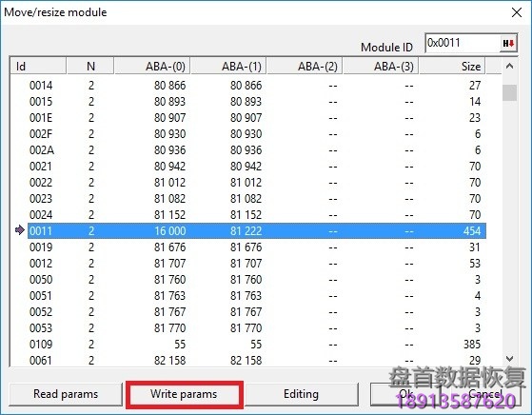This screenshot has height=415, width=532.
Task: Click the ABA-(3) column header
Action: 381,66
